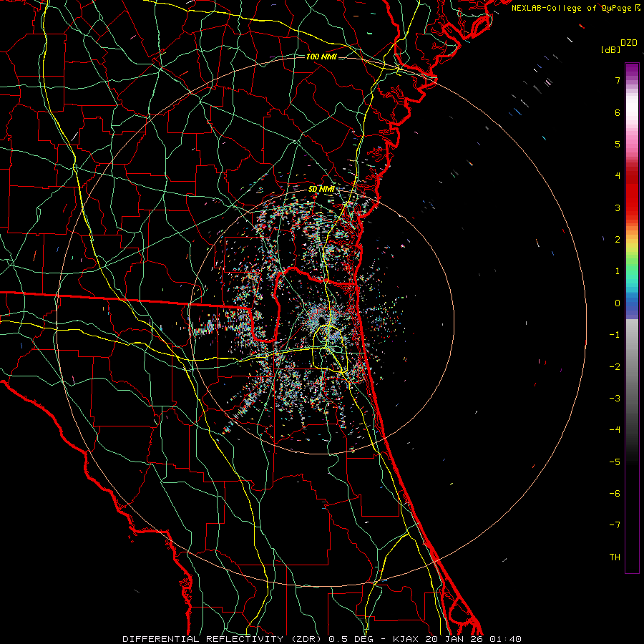644x644 pixels.
Task: Click the -6 value on color scale
Action: pyautogui.click(x=615, y=494)
